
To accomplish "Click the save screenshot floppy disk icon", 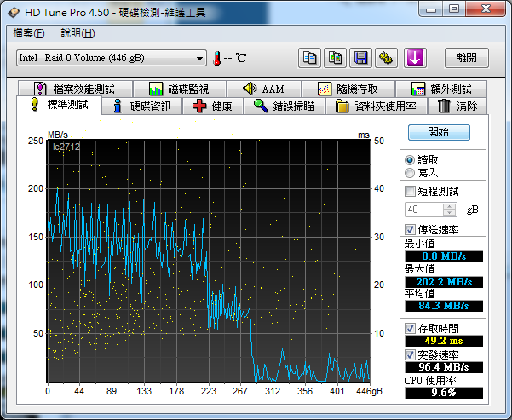I will 361,58.
